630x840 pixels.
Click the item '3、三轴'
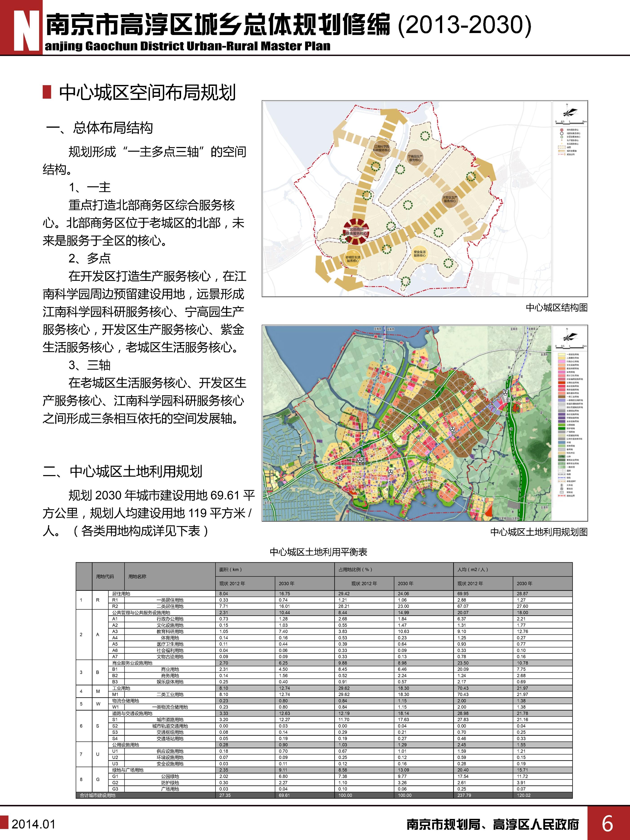[90, 365]
